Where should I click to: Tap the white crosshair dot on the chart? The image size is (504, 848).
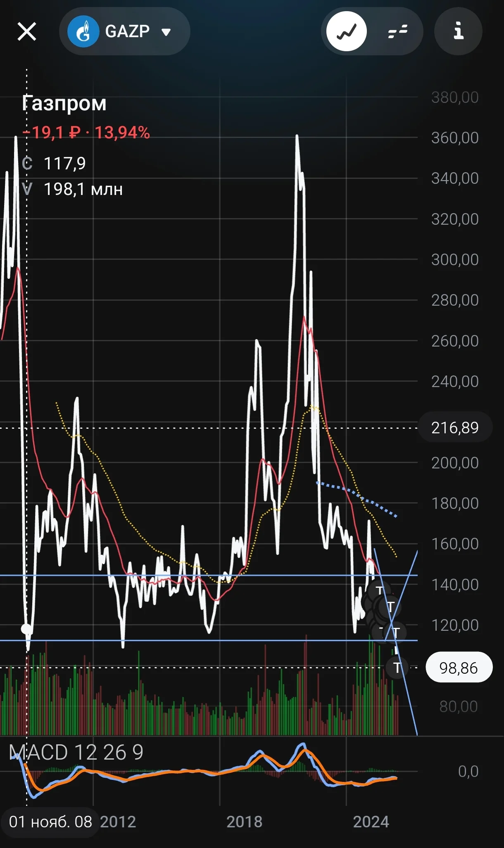click(26, 629)
